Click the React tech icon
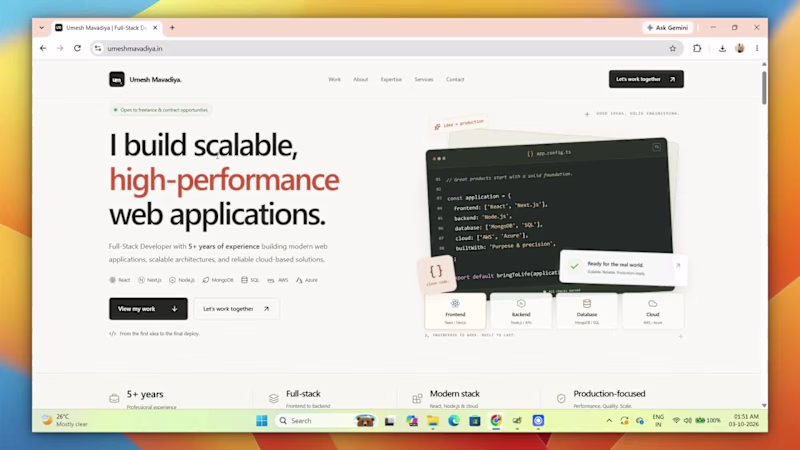Viewport: 800px width, 450px height. click(x=113, y=280)
